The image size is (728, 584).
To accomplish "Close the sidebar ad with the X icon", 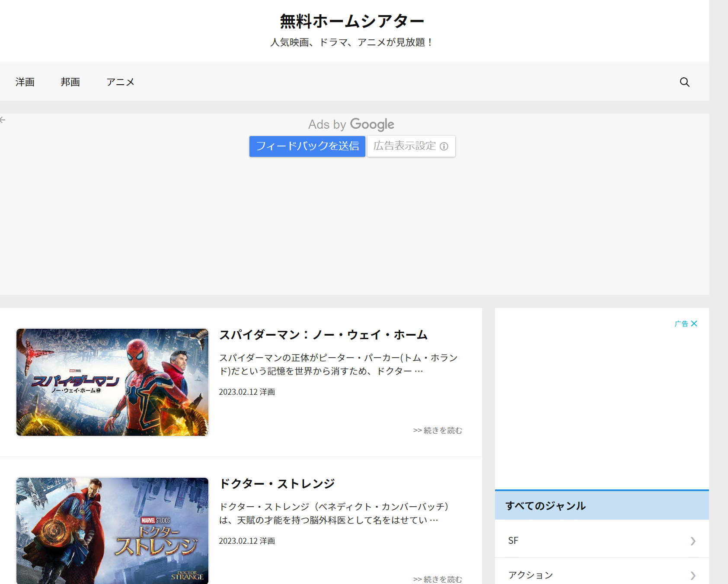I will [x=694, y=324].
